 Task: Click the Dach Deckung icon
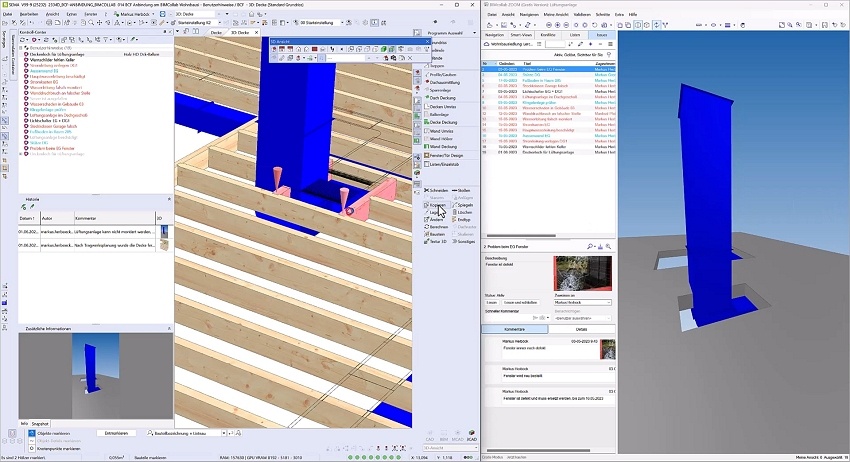click(427, 98)
